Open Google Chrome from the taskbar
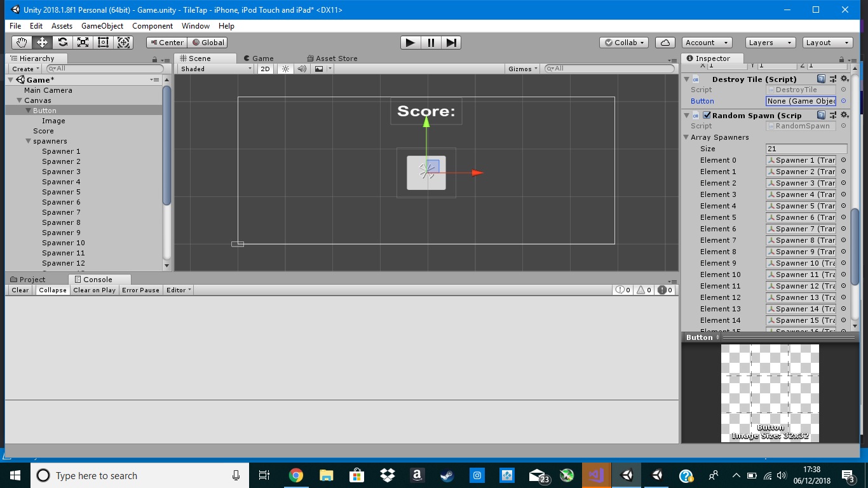 [x=295, y=475]
